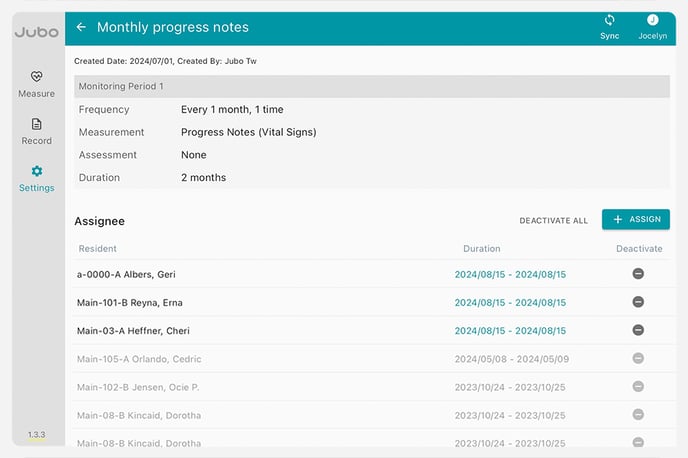The image size is (688, 458).
Task: Click the Deactivate column header
Action: coord(639,249)
